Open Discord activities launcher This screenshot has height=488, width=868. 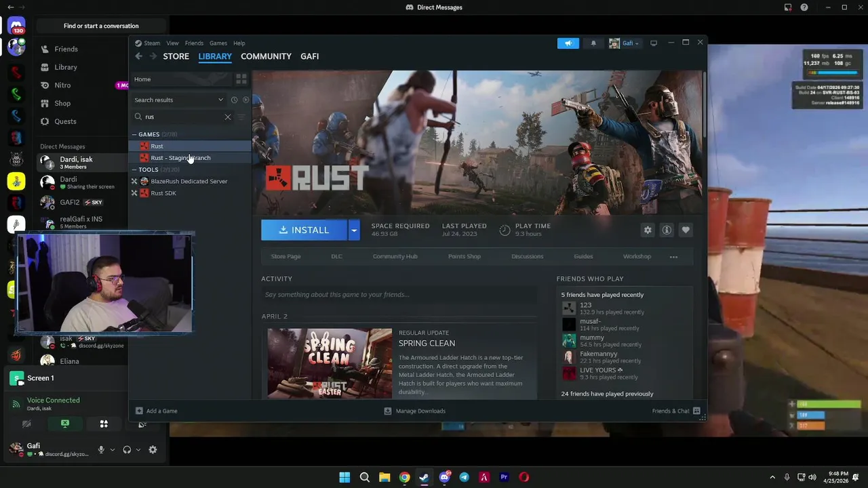click(104, 424)
